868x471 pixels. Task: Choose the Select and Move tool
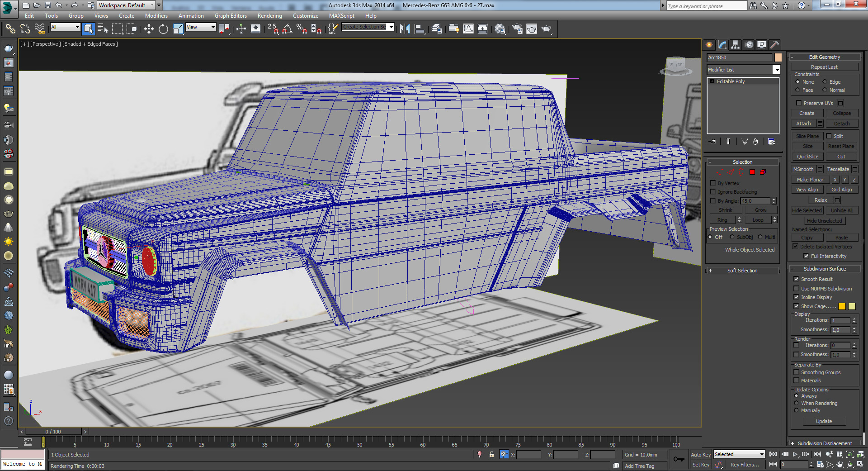[x=149, y=29]
